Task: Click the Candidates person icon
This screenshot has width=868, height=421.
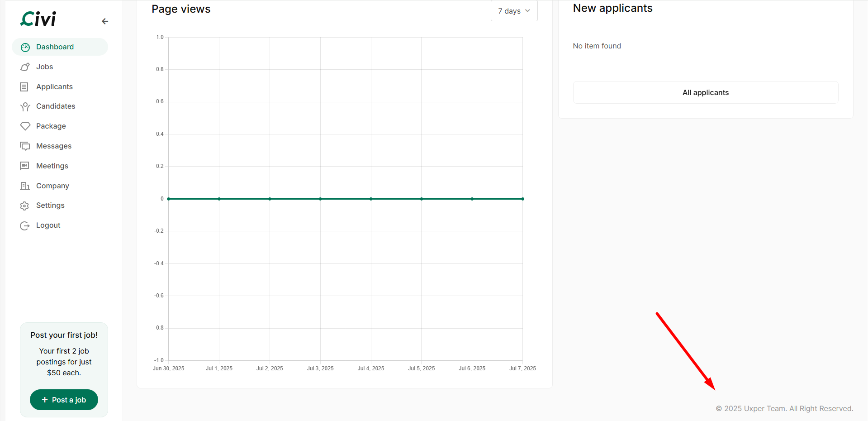Action: point(25,107)
